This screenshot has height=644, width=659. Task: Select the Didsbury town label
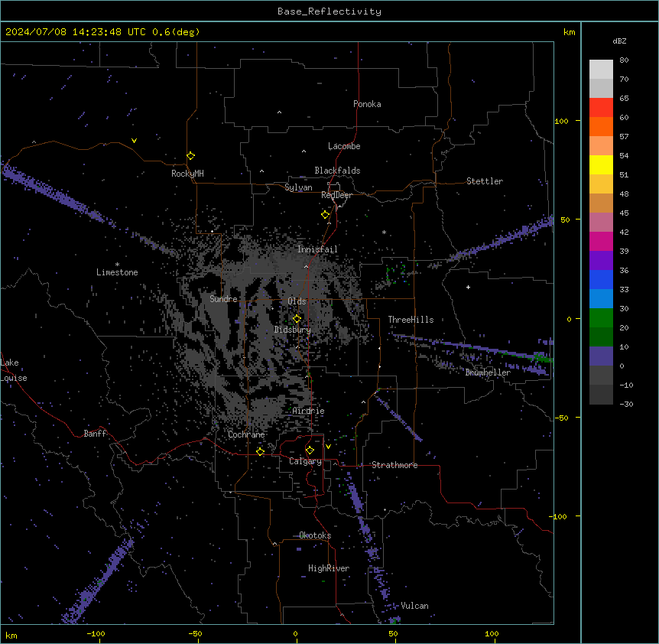pos(293,330)
